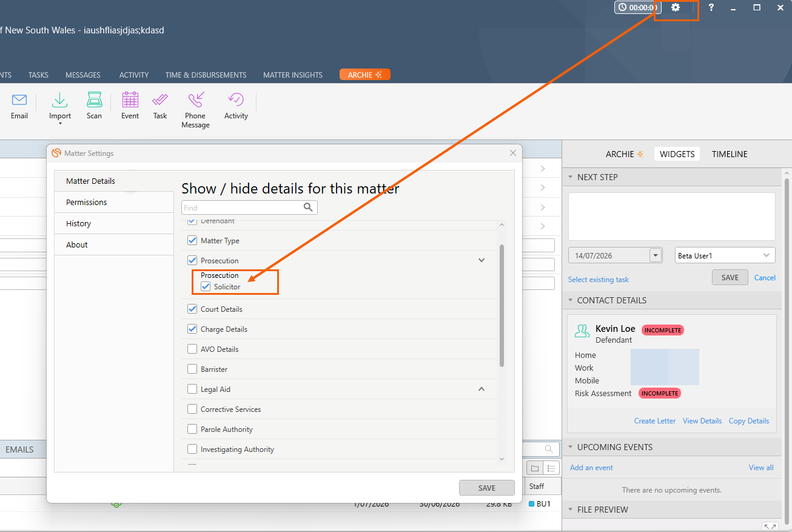Click the Next Step text box
This screenshot has width=792, height=532.
[672, 217]
